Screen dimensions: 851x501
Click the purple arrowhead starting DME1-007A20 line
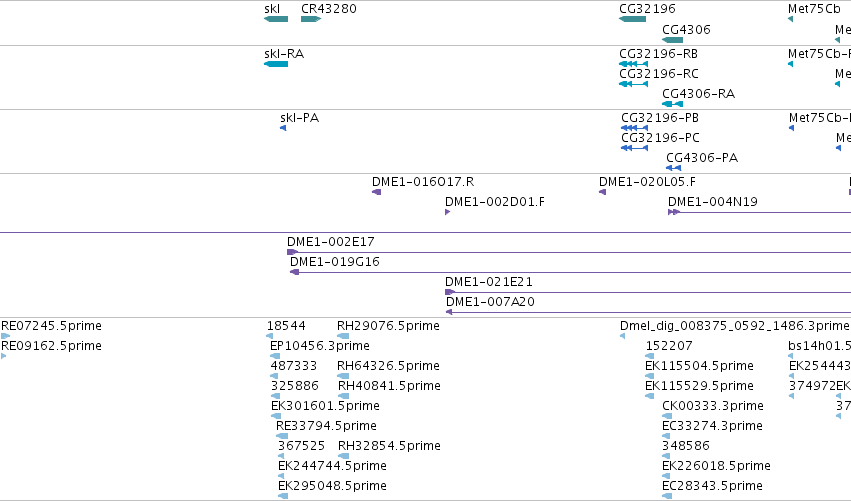coord(449,313)
